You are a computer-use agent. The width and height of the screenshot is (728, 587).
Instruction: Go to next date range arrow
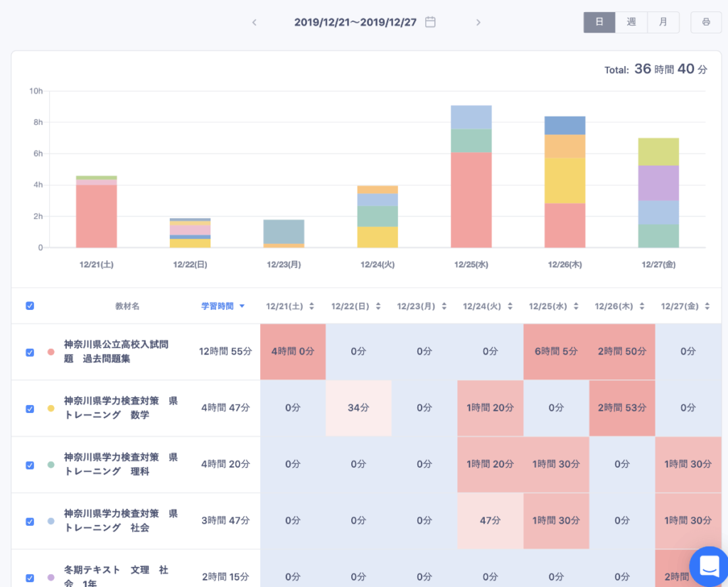[478, 22]
